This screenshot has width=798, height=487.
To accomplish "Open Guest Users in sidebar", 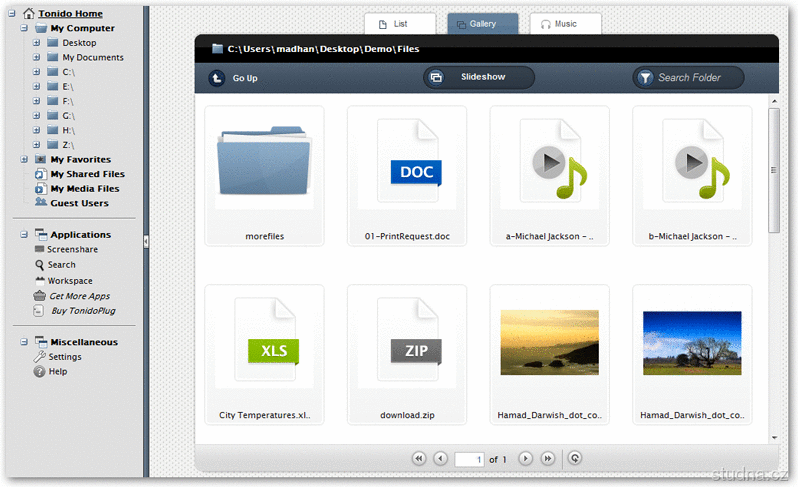I will [79, 203].
